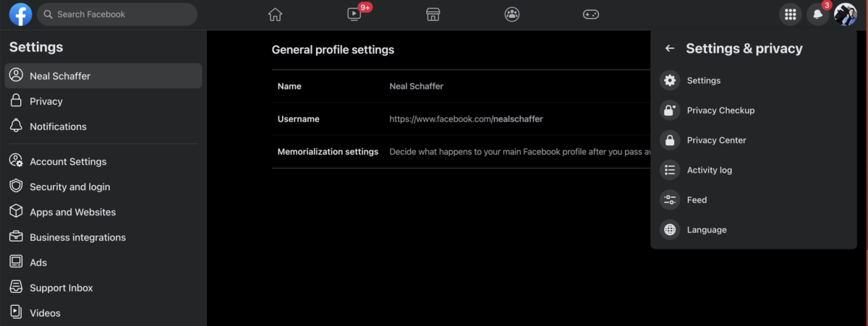Click the General profile settings heading

[x=333, y=50]
